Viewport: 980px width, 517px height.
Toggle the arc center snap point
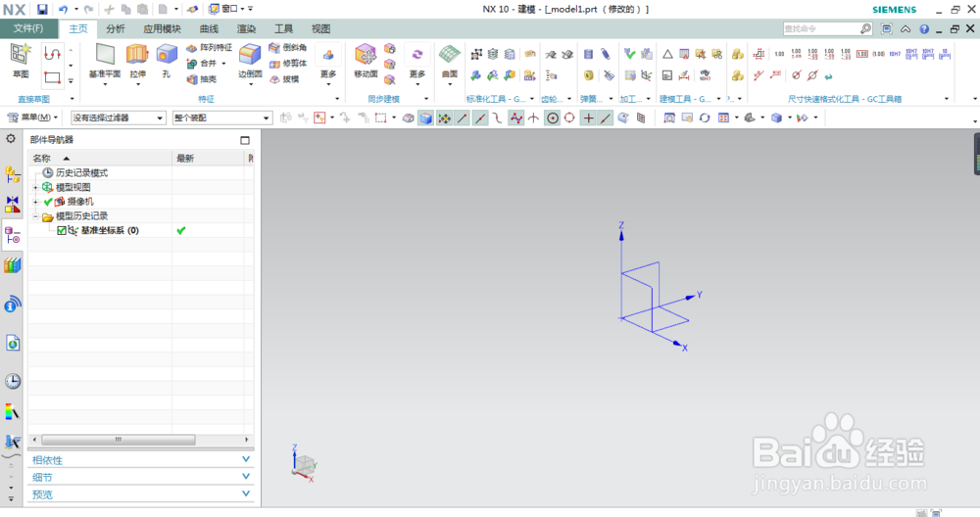pyautogui.click(x=553, y=118)
